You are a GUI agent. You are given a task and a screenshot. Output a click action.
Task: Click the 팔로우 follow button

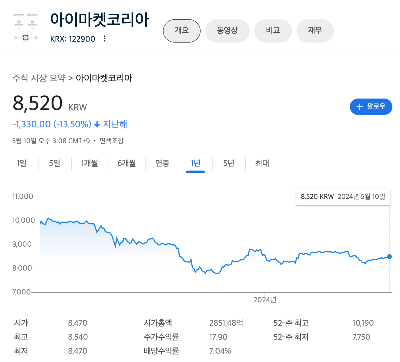coord(371,107)
